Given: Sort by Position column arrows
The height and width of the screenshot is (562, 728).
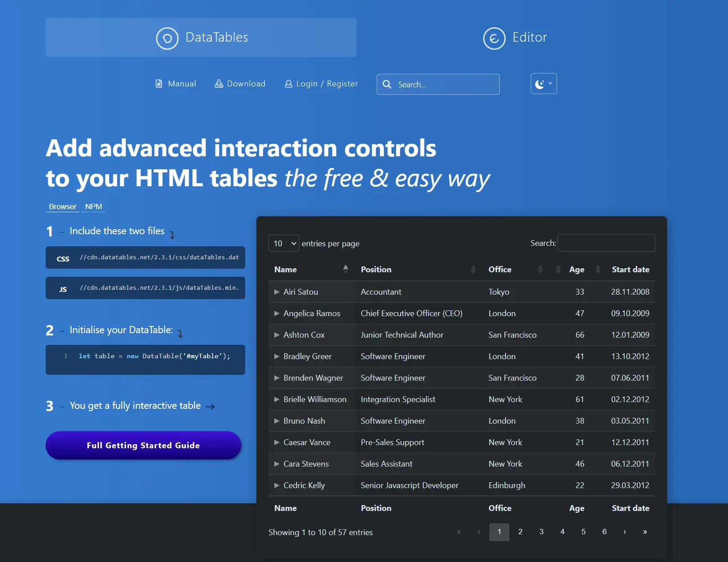Looking at the screenshot, I should tap(473, 269).
